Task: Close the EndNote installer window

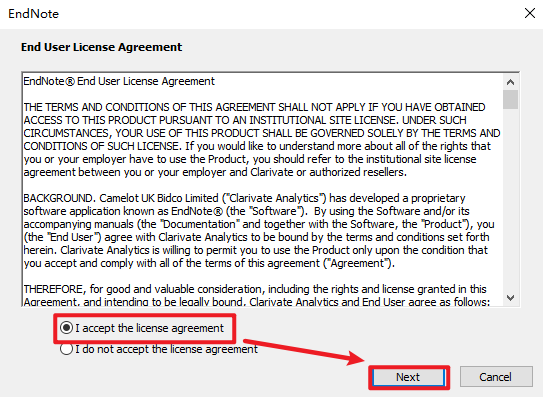Action: [529, 14]
